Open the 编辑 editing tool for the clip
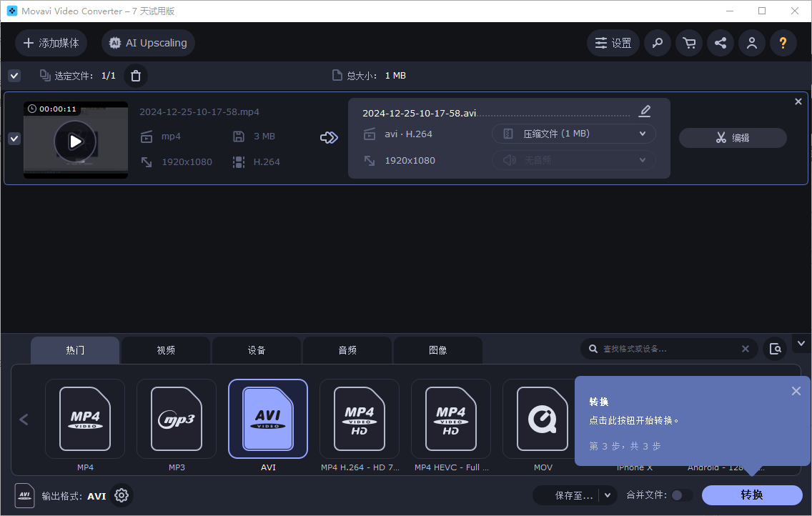Image resolution: width=812 pixels, height=516 pixels. (x=732, y=138)
